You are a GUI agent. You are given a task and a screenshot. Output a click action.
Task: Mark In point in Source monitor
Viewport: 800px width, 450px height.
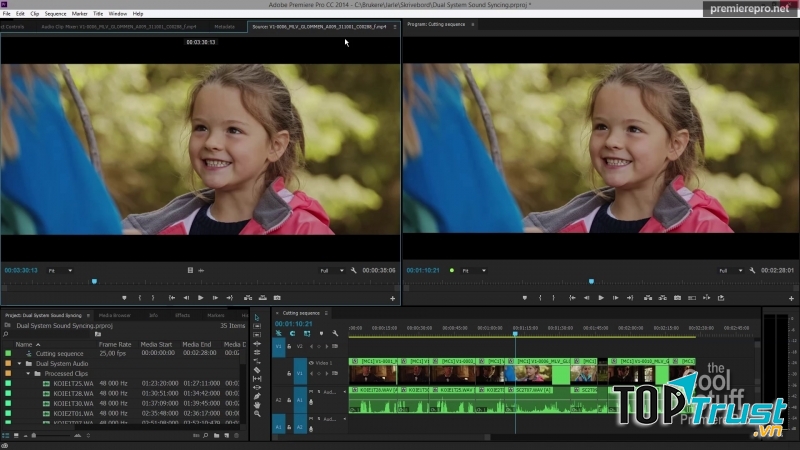click(140, 298)
